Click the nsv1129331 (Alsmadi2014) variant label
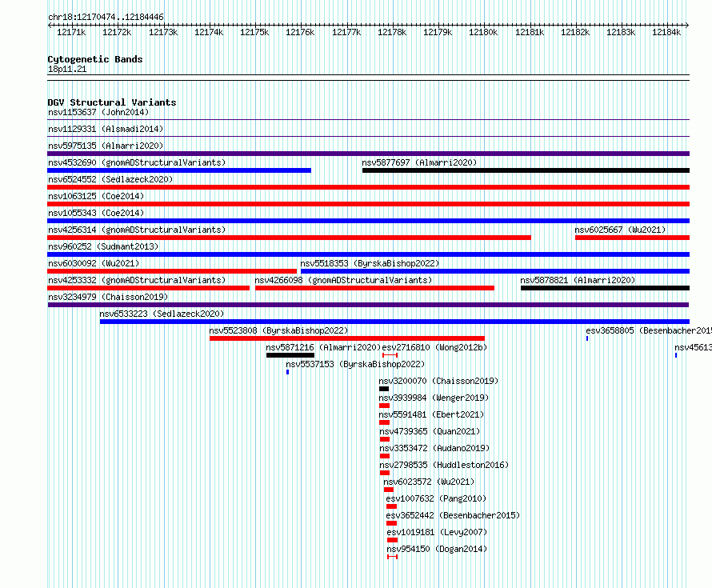 (106, 129)
